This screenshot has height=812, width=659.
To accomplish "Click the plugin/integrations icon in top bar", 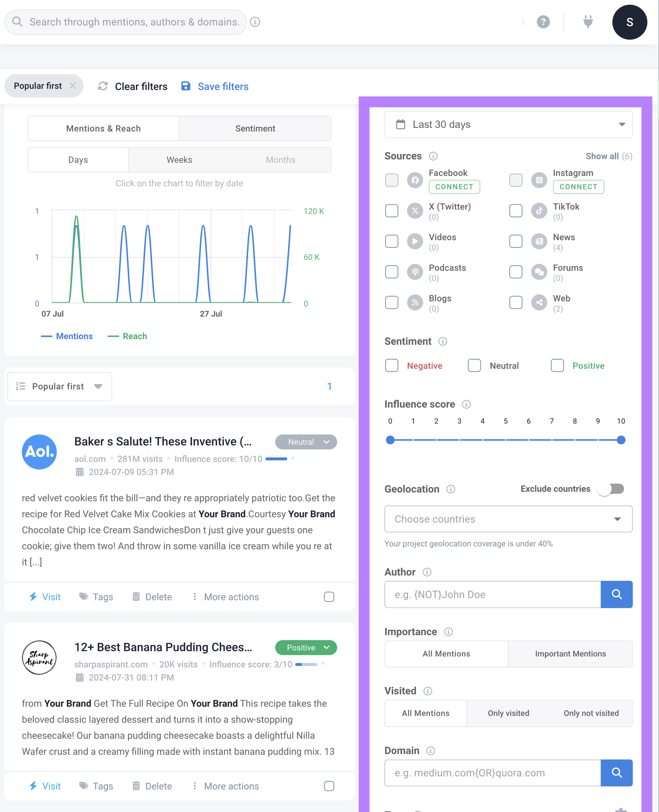I will (x=588, y=22).
